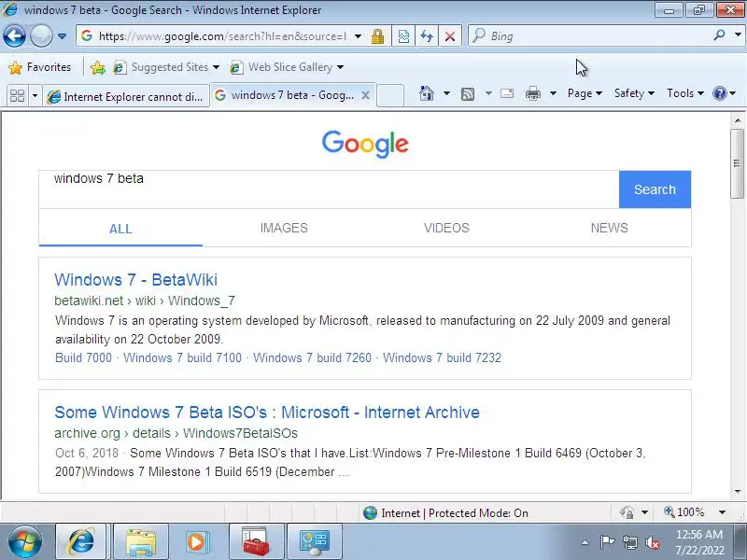Click the Google search text field

click(x=329, y=189)
